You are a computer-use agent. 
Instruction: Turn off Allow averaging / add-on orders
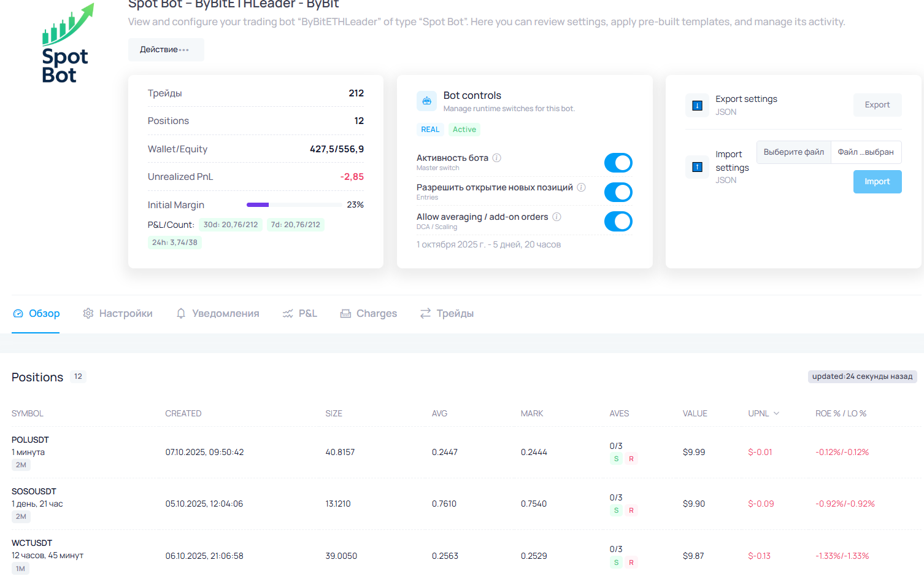pyautogui.click(x=618, y=222)
